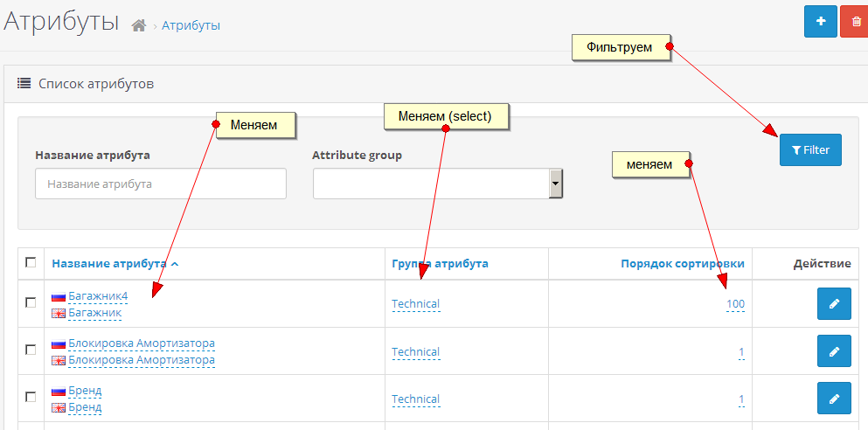The image size is (868, 430).
Task: Edit Technical group in Багажник4 row
Action: click(x=416, y=304)
